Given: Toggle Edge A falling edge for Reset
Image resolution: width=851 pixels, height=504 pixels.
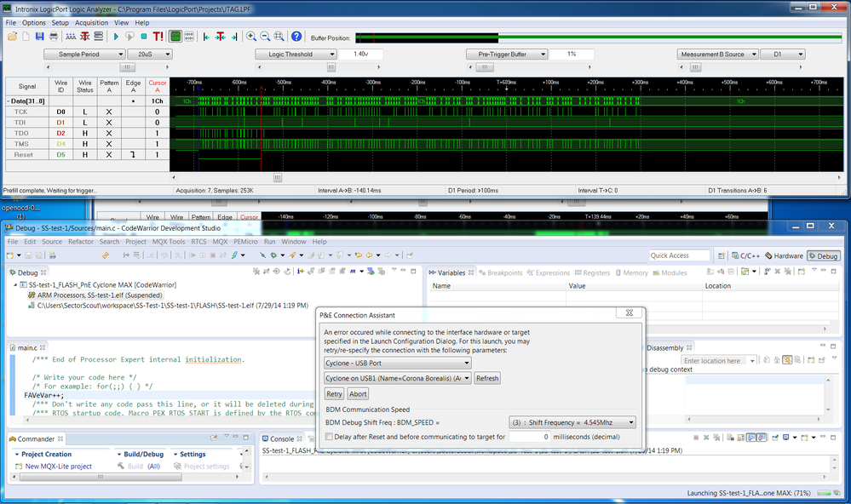Looking at the screenshot, I should tap(133, 155).
